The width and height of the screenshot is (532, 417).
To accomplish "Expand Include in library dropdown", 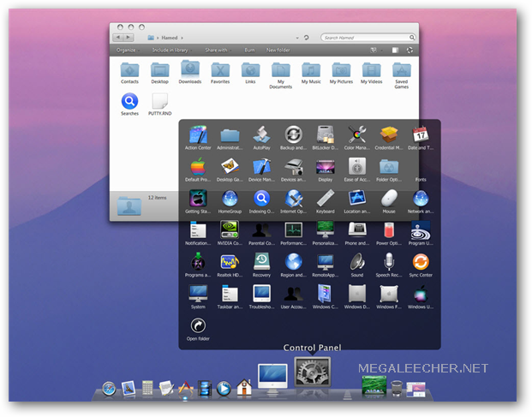I will click(172, 51).
